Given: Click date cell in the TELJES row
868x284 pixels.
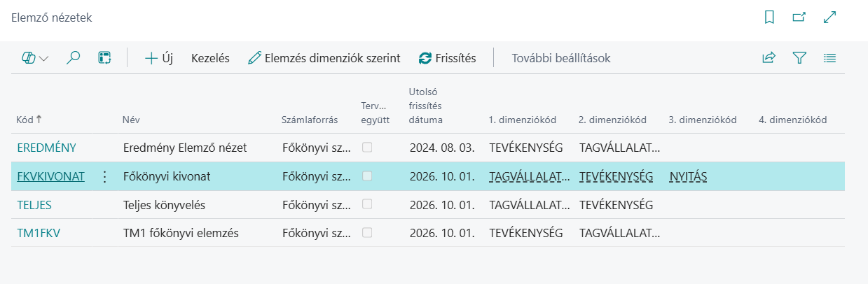Looking at the screenshot, I should pyautogui.click(x=442, y=205).
